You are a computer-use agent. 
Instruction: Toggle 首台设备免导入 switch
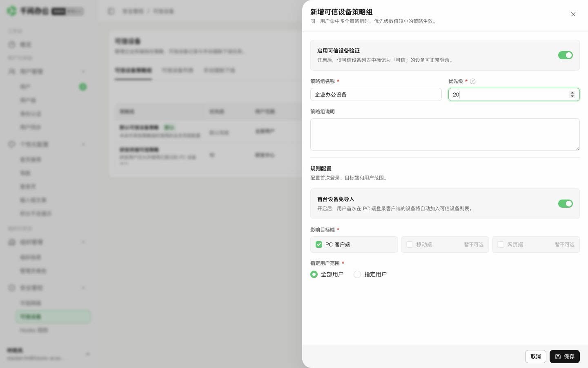click(x=566, y=204)
